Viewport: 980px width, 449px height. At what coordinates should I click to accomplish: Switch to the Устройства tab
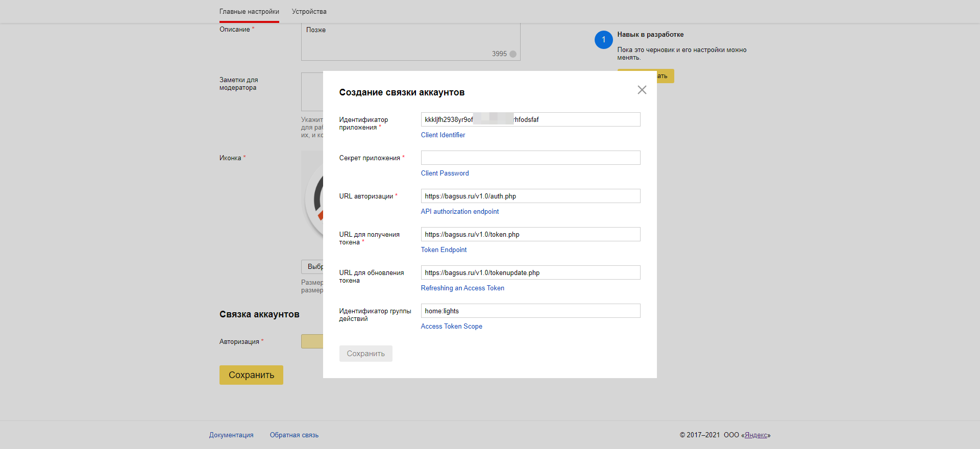[x=309, y=12]
